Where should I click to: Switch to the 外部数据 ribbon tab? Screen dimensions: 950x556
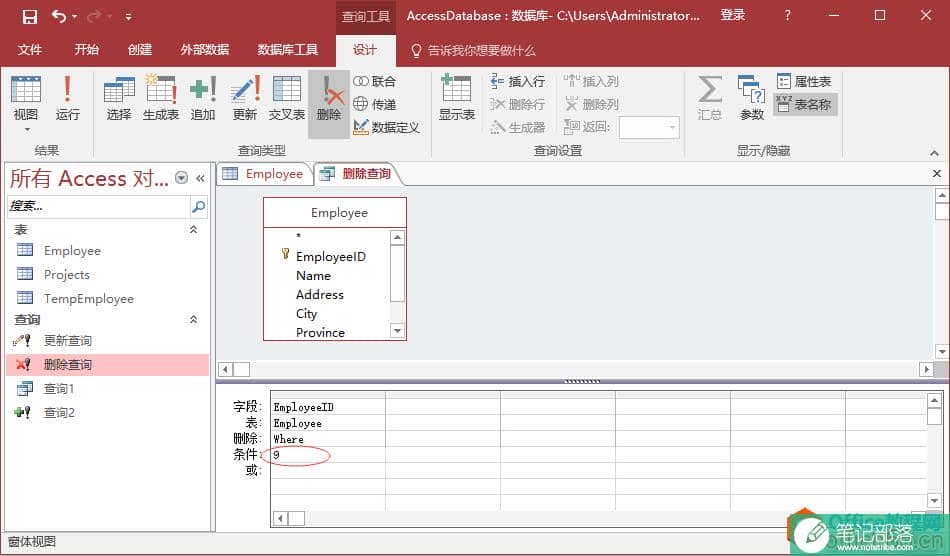click(x=205, y=50)
